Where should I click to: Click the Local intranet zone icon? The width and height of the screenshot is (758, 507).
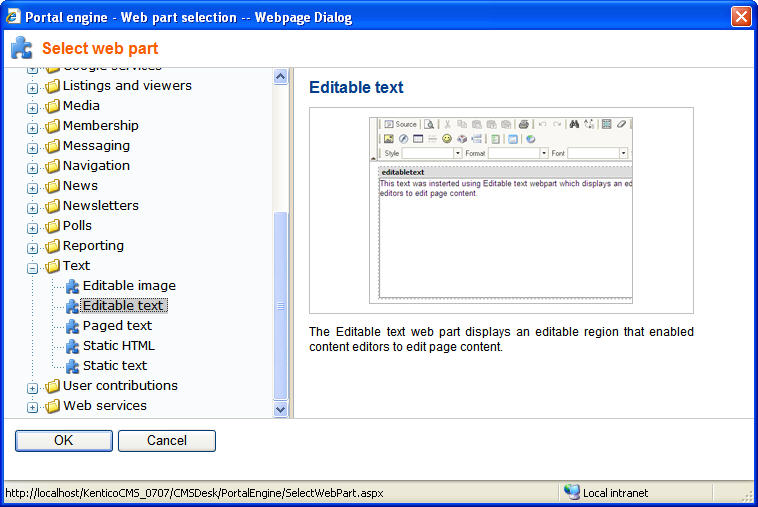click(x=571, y=492)
